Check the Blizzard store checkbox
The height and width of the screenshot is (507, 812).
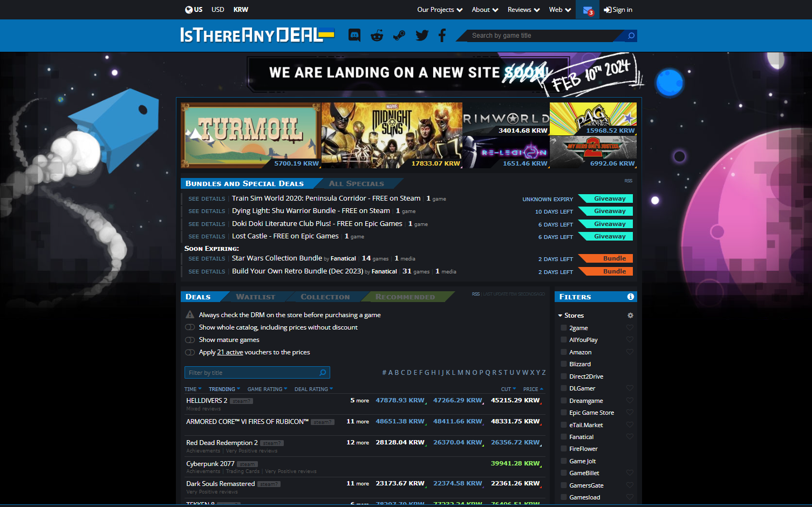564,364
